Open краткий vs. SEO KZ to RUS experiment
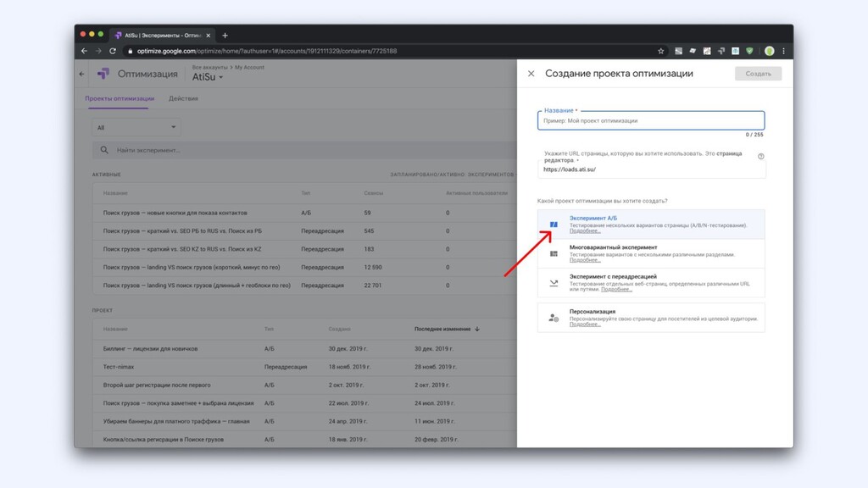 click(x=182, y=250)
